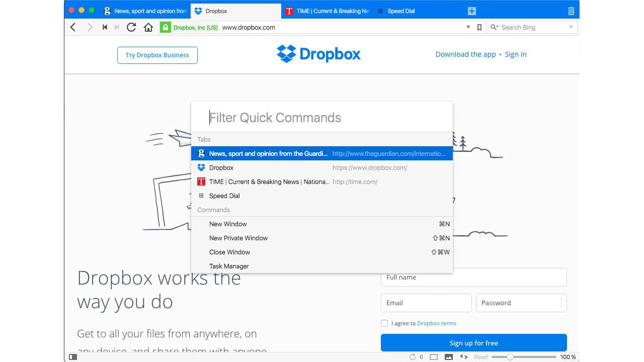Toggle image loading icon in status bar
Screen dimensions: 644x362
pos(449,357)
